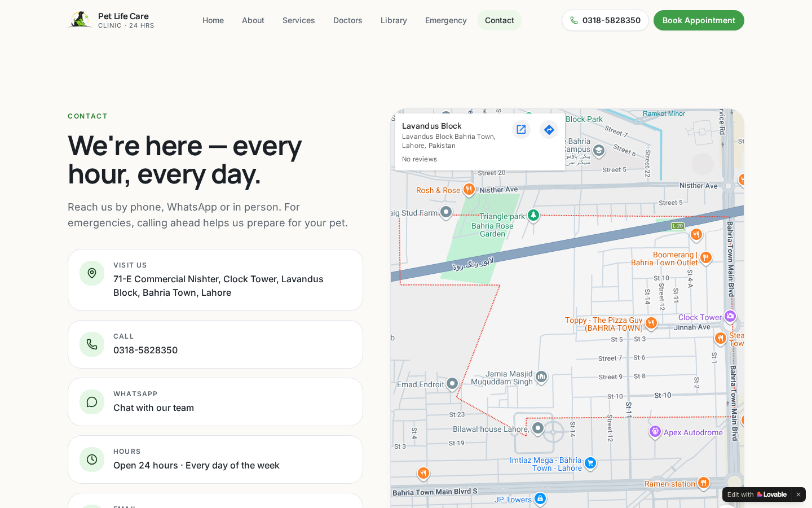Select the Emad Endroit location marker
Viewport: 812px width, 508px height.
(x=452, y=384)
